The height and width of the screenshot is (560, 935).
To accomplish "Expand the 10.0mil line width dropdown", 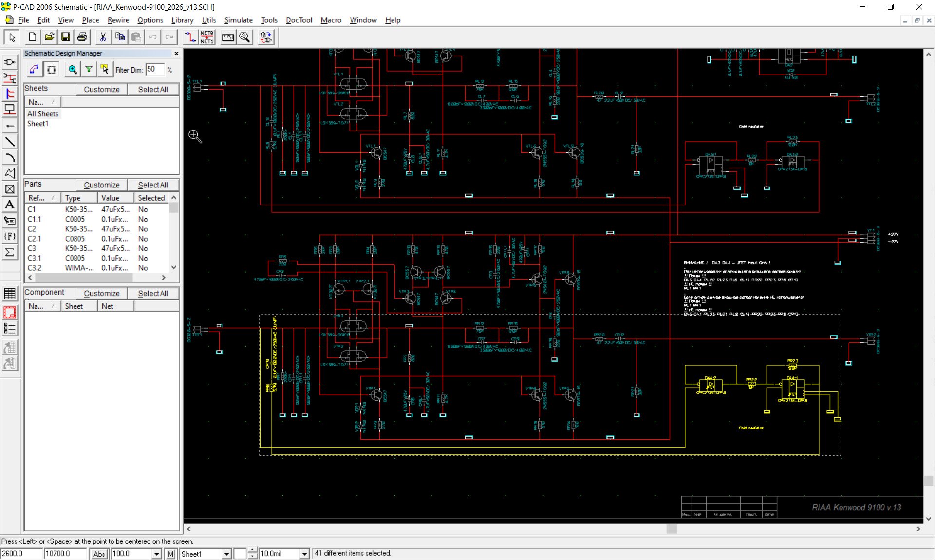I will [304, 554].
